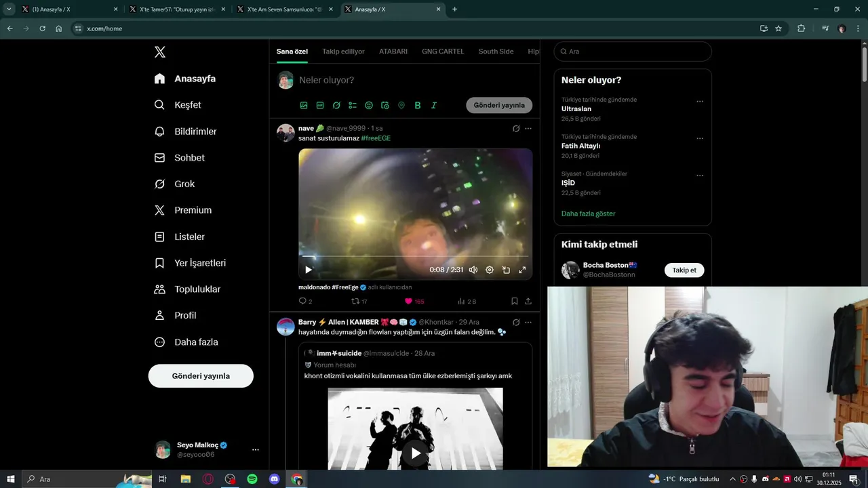868x488 pixels.
Task: Toggle bold formatting in the composer
Action: coord(418,105)
